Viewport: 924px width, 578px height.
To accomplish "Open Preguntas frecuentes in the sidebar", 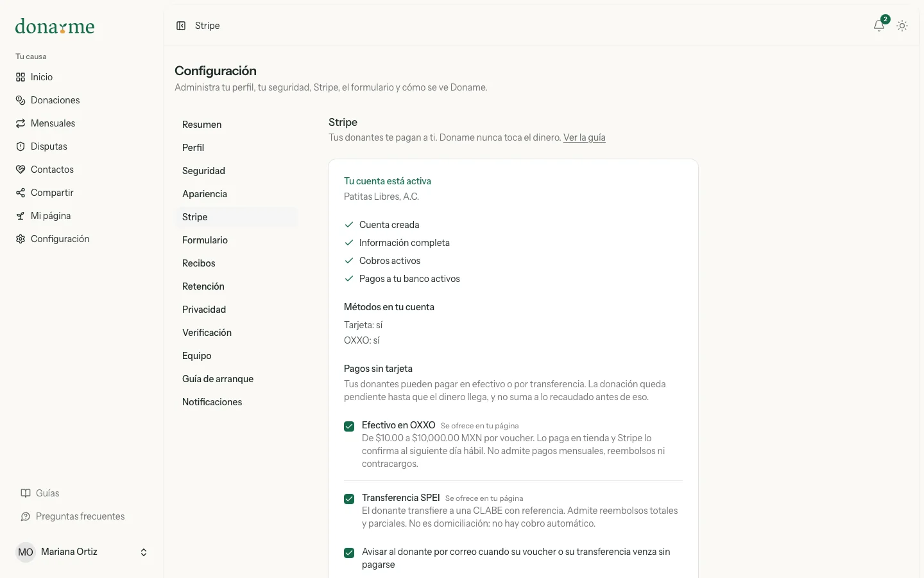I will (x=81, y=516).
